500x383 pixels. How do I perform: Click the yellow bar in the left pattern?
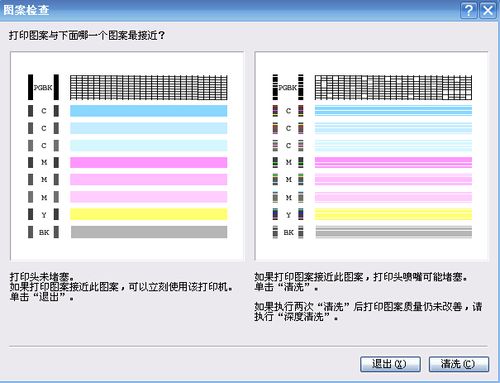149,214
